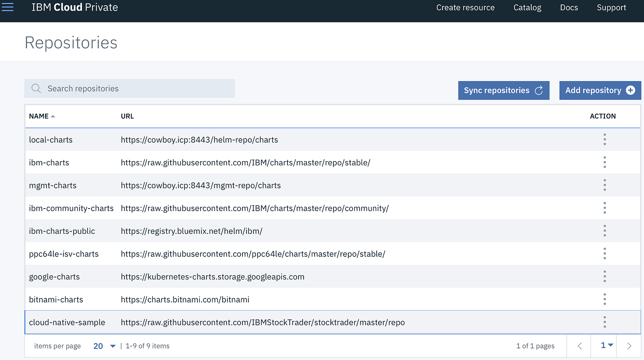Open items per page dropdown
This screenshot has width=644, height=360.
click(104, 346)
